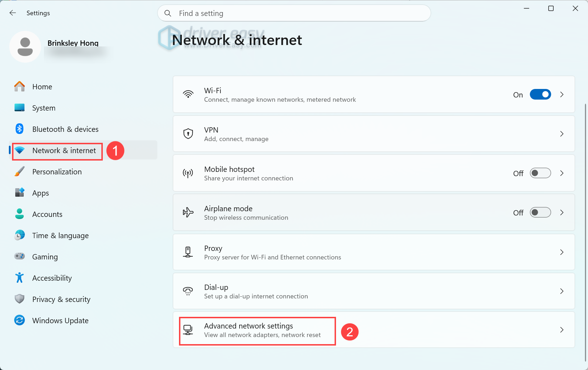This screenshot has height=370, width=588.
Task: Click the Time & language globe icon
Action: click(19, 235)
